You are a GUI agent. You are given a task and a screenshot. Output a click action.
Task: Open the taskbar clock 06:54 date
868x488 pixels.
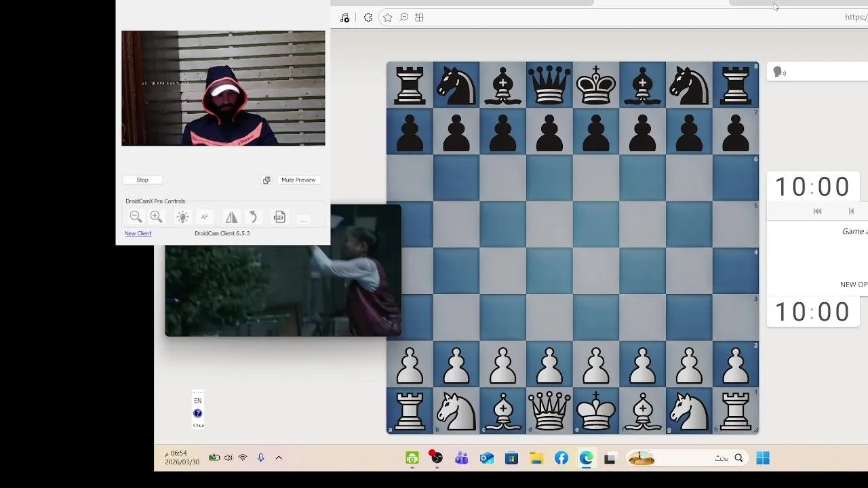[182, 457]
